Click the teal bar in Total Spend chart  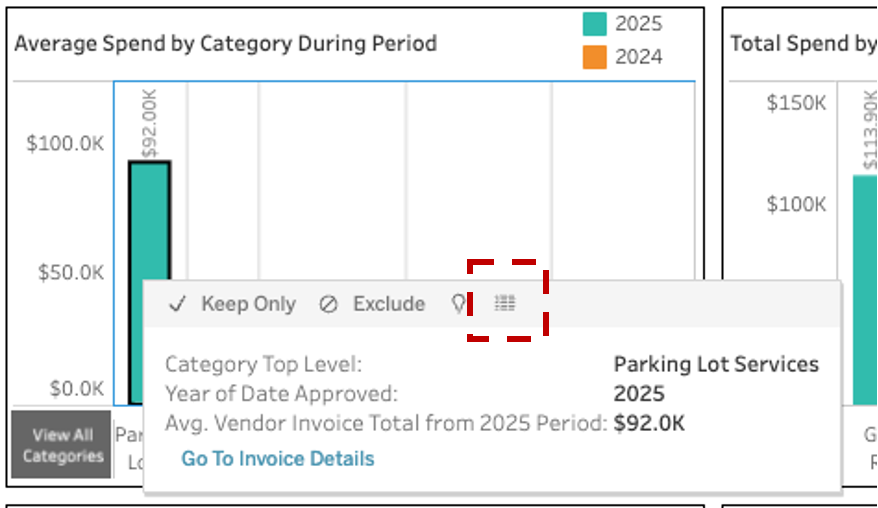point(865,290)
